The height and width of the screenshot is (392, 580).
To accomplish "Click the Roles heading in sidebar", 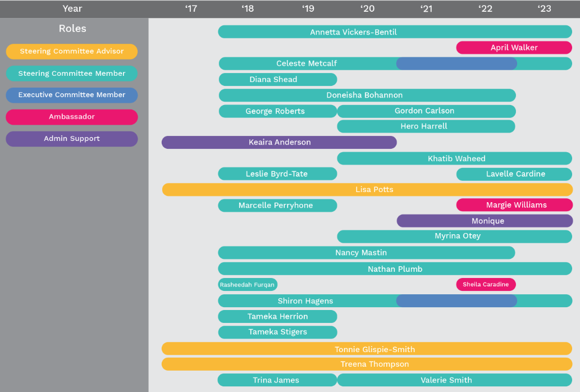I will click(72, 29).
